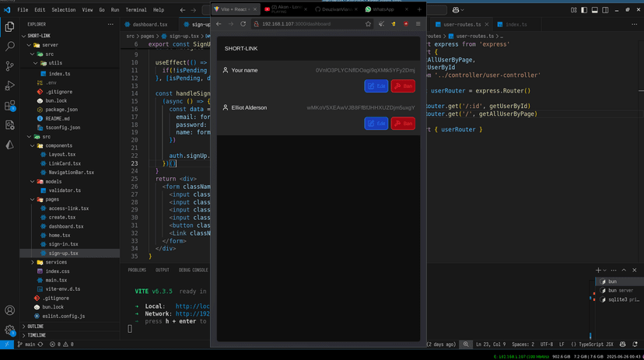Click the main branch in status bar
This screenshot has height=360, width=644.
[x=26, y=344]
